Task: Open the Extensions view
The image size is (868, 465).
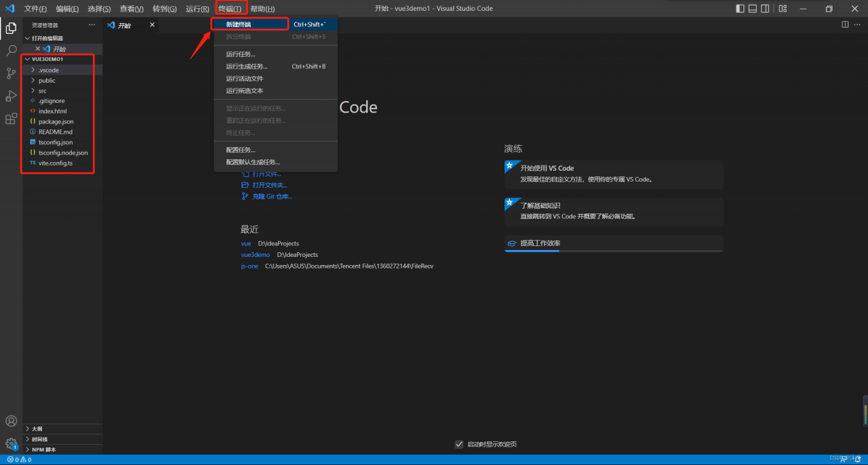Action: 11,119
